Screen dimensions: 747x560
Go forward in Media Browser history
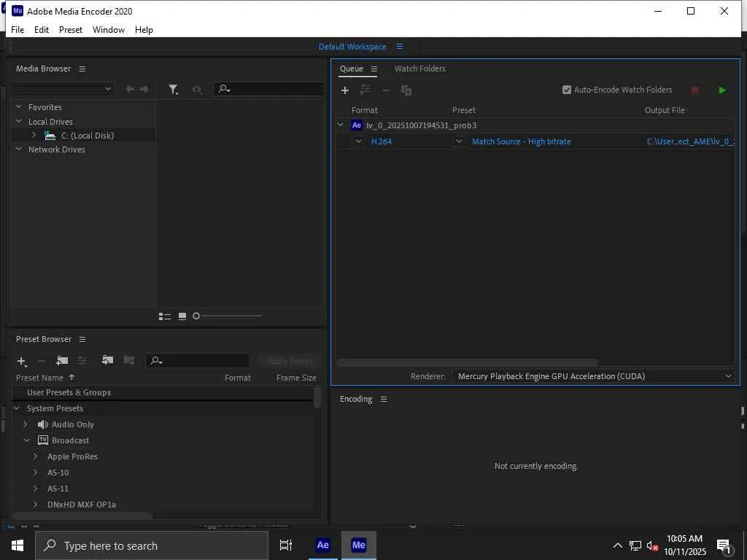144,89
